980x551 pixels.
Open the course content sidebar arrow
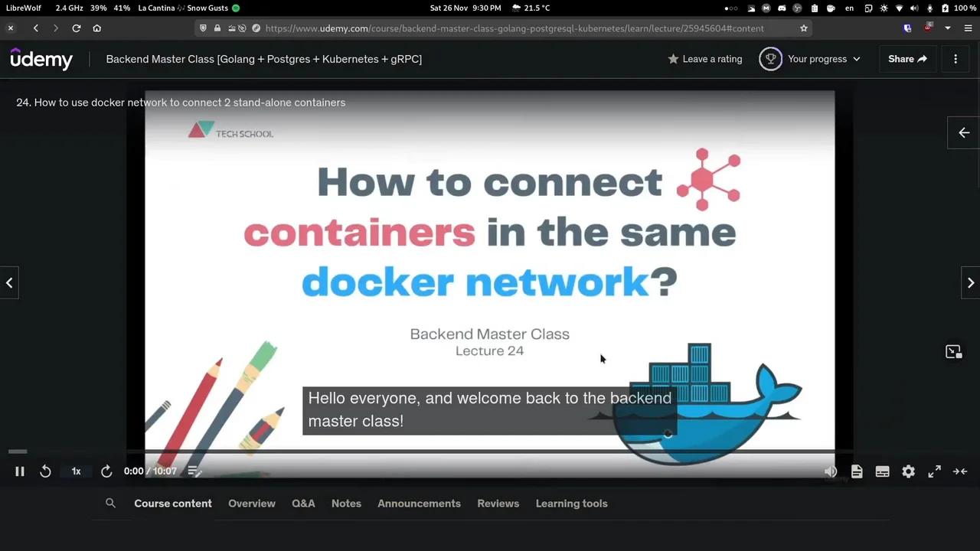click(x=963, y=132)
